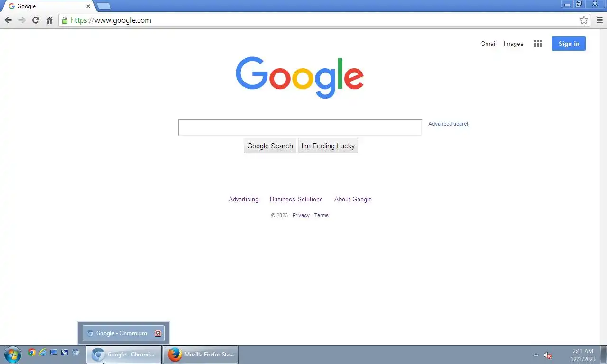Open the taskbar clock and date

(x=583, y=355)
